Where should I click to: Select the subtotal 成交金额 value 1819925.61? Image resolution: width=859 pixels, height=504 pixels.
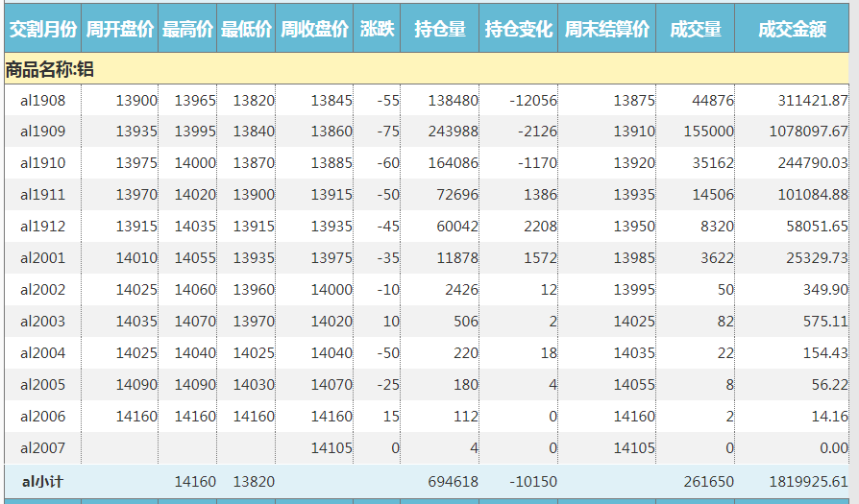point(808,481)
